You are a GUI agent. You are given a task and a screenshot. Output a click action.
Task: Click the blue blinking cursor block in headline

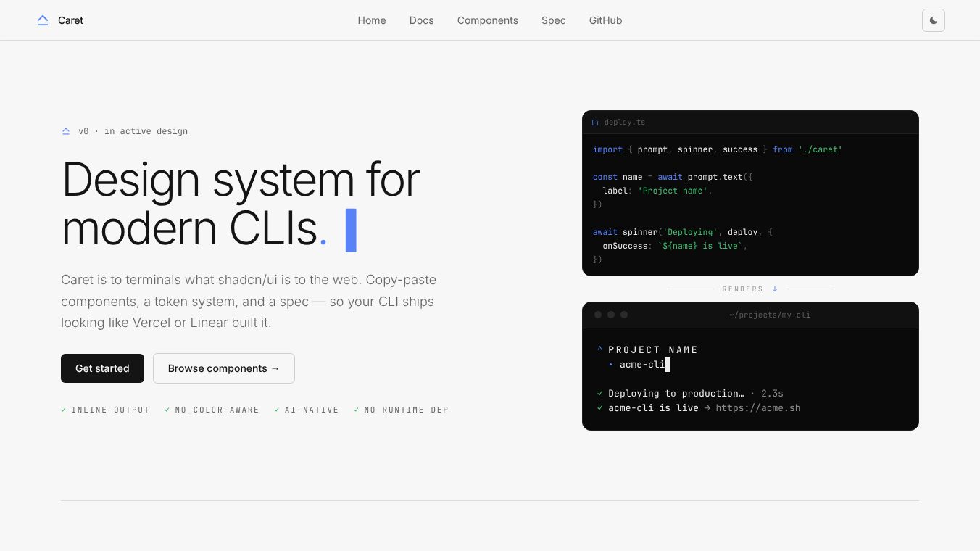(x=351, y=230)
